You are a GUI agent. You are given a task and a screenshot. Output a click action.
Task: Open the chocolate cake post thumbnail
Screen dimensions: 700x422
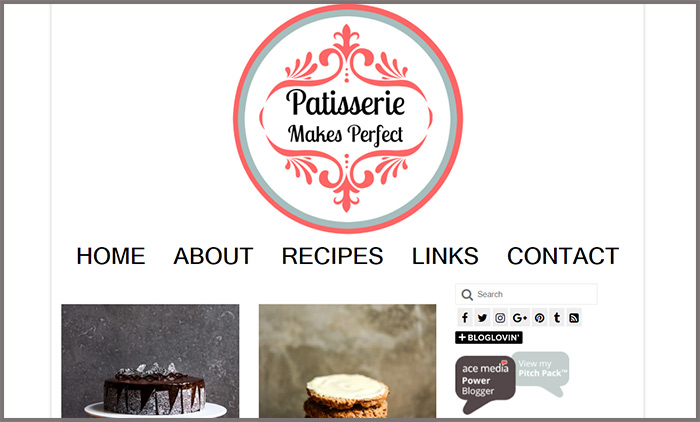pyautogui.click(x=150, y=361)
